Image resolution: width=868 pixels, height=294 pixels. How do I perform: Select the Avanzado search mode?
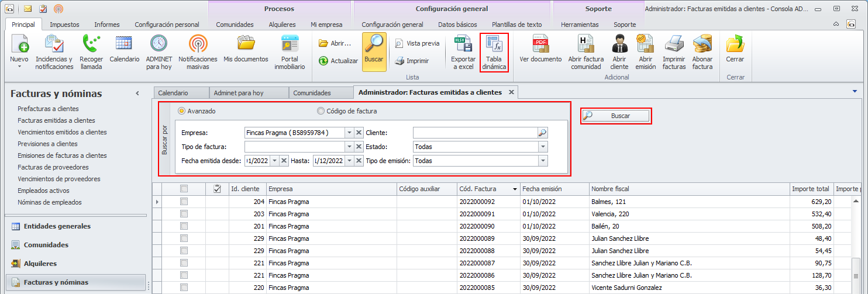(x=182, y=111)
